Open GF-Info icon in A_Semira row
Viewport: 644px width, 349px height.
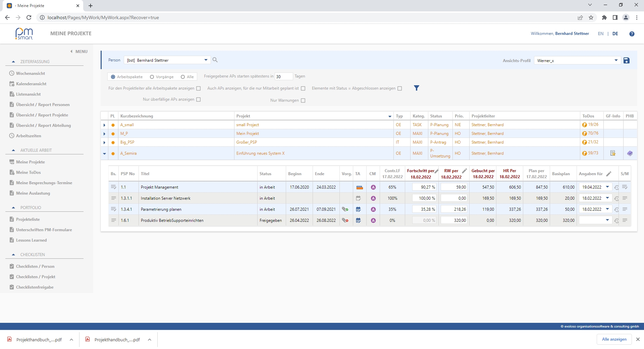tap(613, 153)
